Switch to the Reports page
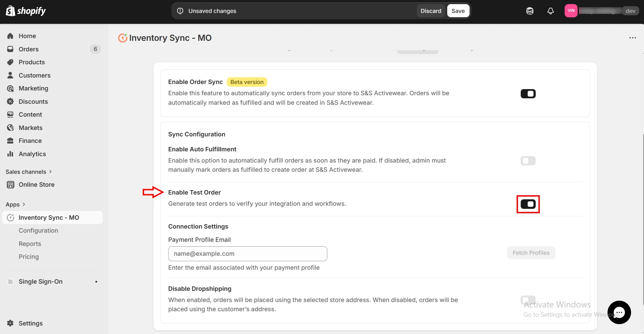The height and width of the screenshot is (334, 644). tap(30, 244)
